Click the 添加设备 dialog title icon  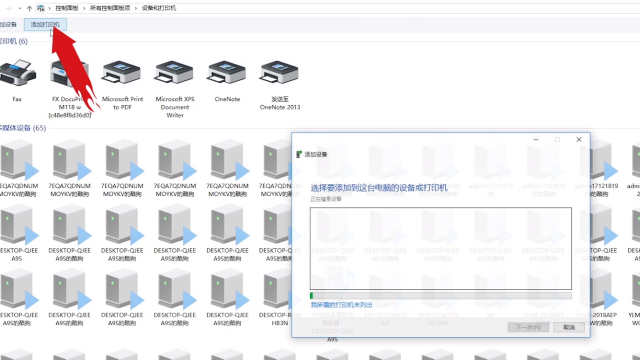[x=299, y=154]
